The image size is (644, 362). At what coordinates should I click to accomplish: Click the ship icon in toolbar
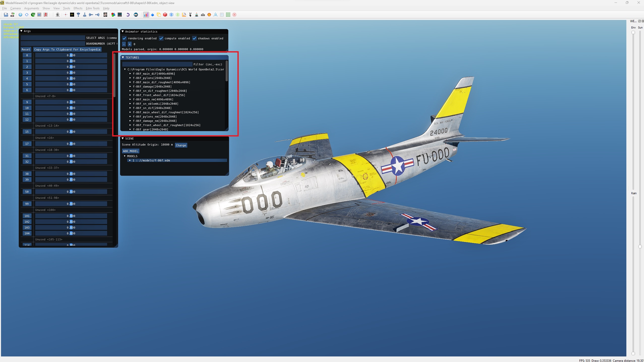coord(197,15)
